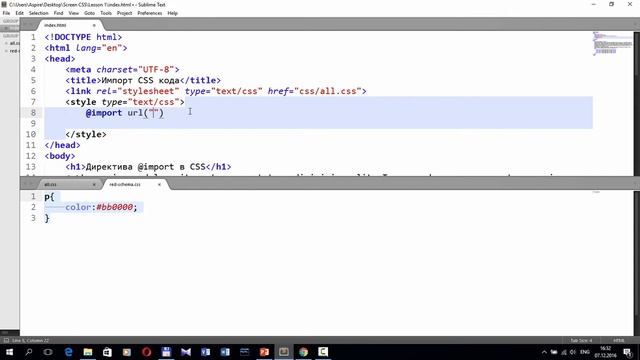Click the code minimap in the top pane

click(x=612, y=43)
